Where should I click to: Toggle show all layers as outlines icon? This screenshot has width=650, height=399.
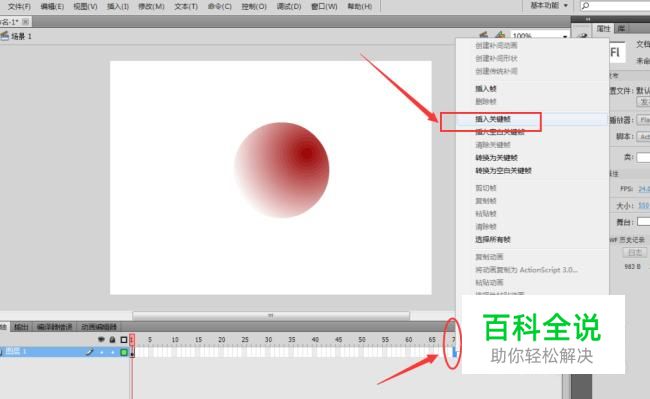(x=124, y=339)
